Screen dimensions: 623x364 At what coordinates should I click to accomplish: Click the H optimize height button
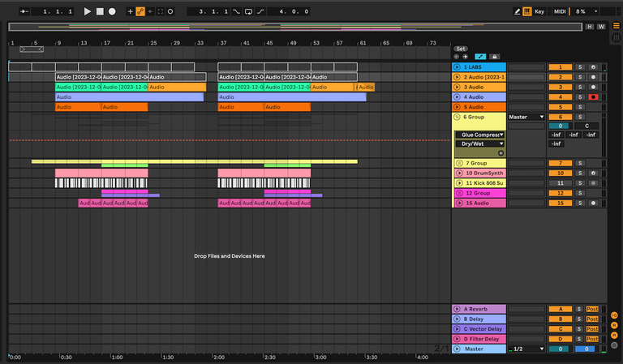coord(590,27)
